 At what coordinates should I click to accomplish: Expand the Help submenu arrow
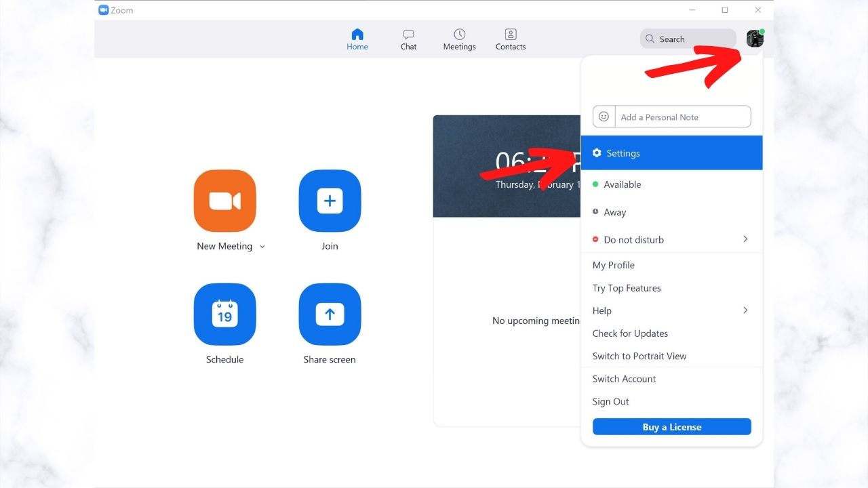(745, 310)
